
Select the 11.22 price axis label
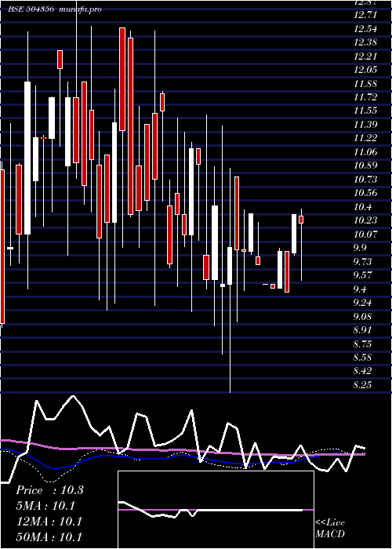365,138
